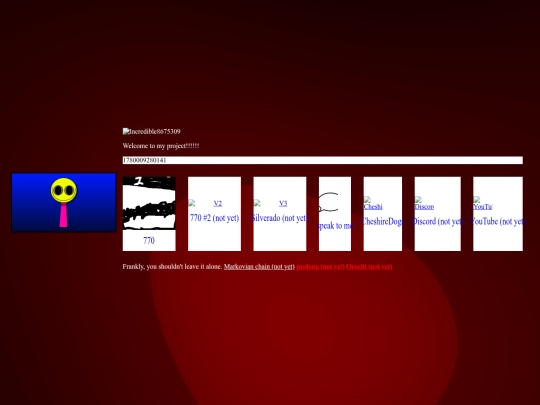The width and height of the screenshot is (540, 405).
Task: Click the speech bubble drawing icon
Action: [x=328, y=202]
